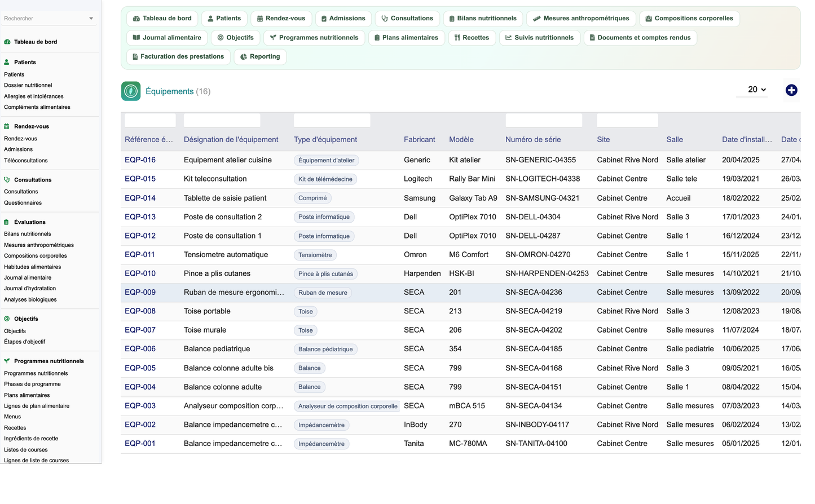815x504 pixels.
Task: Open Questionnaires in sidebar
Action: coord(23,203)
